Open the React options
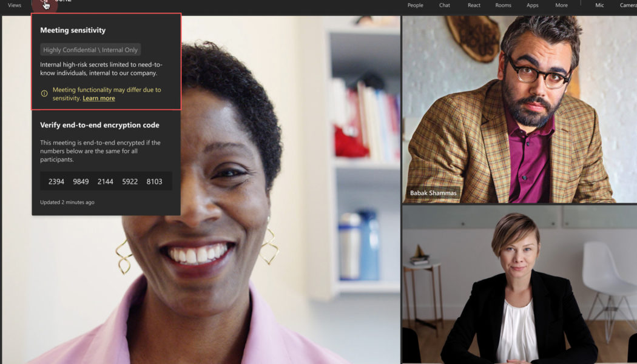Image resolution: width=637 pixels, height=364 pixels. tap(474, 5)
